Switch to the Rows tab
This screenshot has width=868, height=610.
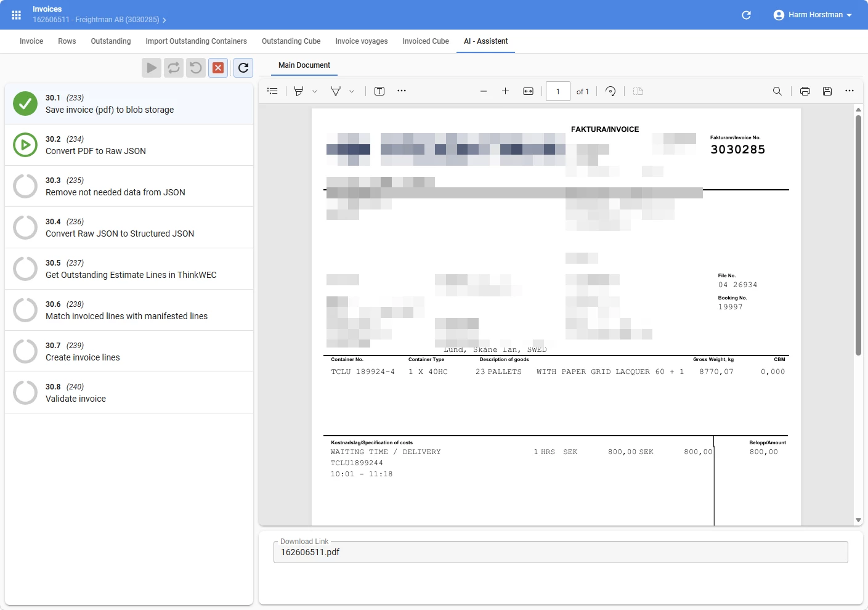point(67,41)
